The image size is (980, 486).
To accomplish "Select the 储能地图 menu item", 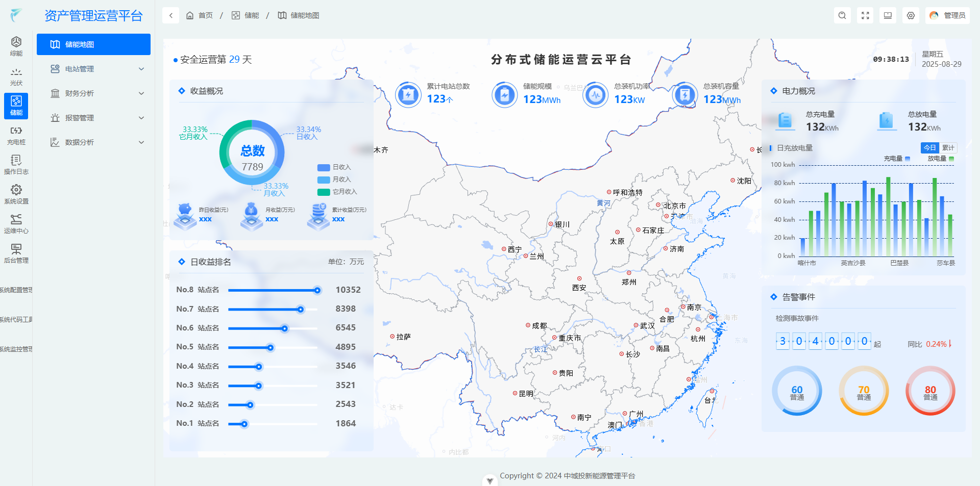I will tap(93, 44).
